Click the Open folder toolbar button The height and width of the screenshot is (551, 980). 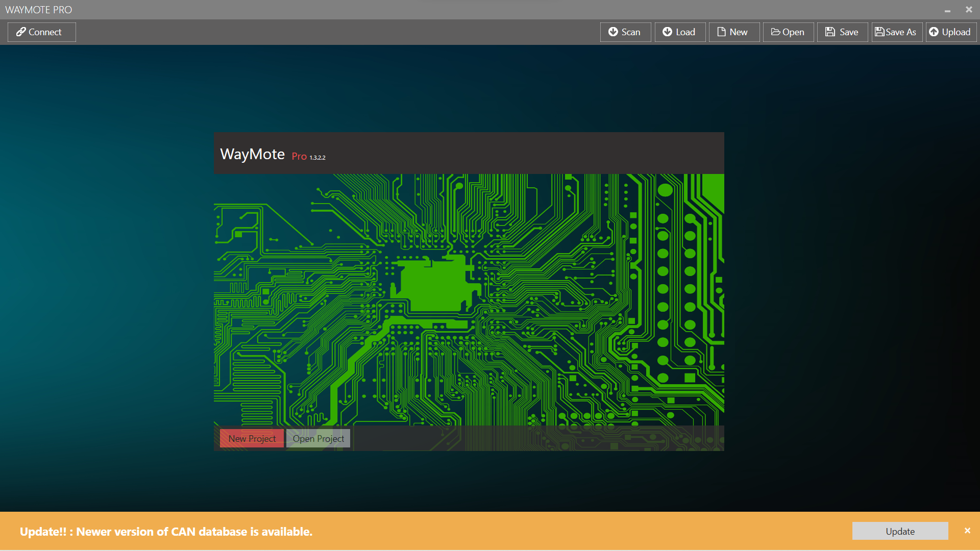[788, 32]
